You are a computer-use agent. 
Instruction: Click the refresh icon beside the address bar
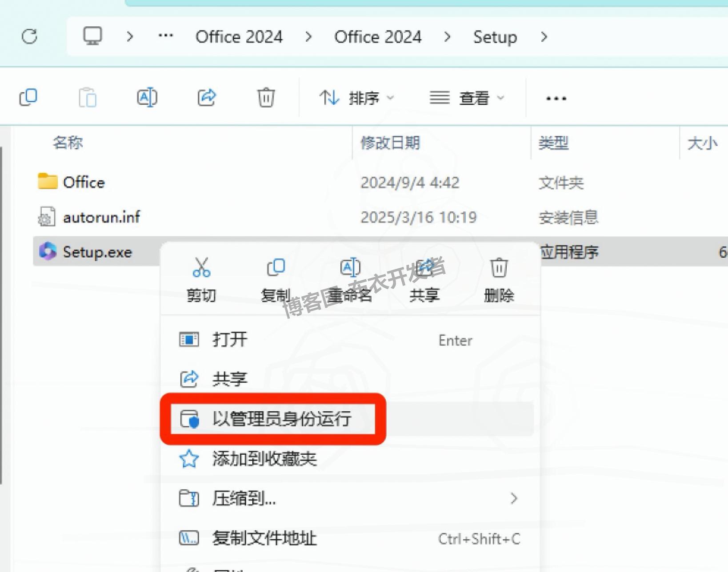point(29,36)
